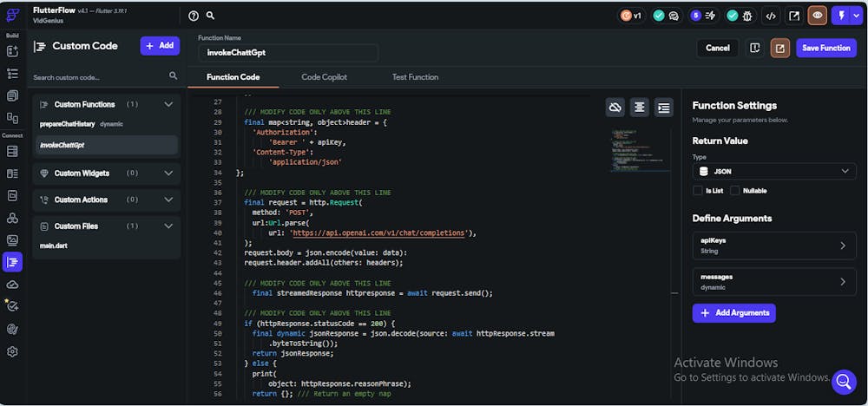Click the search icon in custom code
Image resolution: width=868 pixels, height=406 pixels.
point(174,75)
